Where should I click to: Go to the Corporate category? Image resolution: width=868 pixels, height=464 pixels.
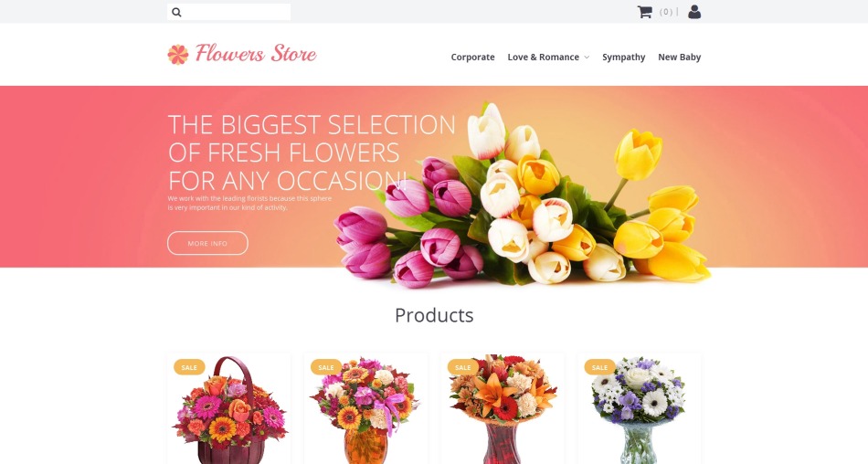click(472, 57)
